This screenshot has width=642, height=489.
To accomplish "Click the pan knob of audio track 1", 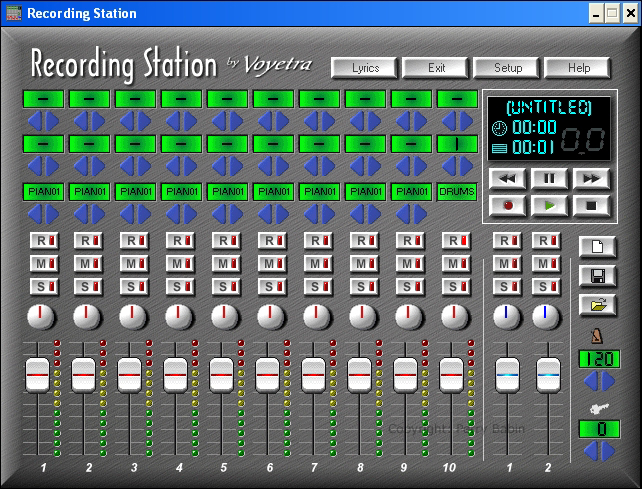I will click(x=506, y=317).
